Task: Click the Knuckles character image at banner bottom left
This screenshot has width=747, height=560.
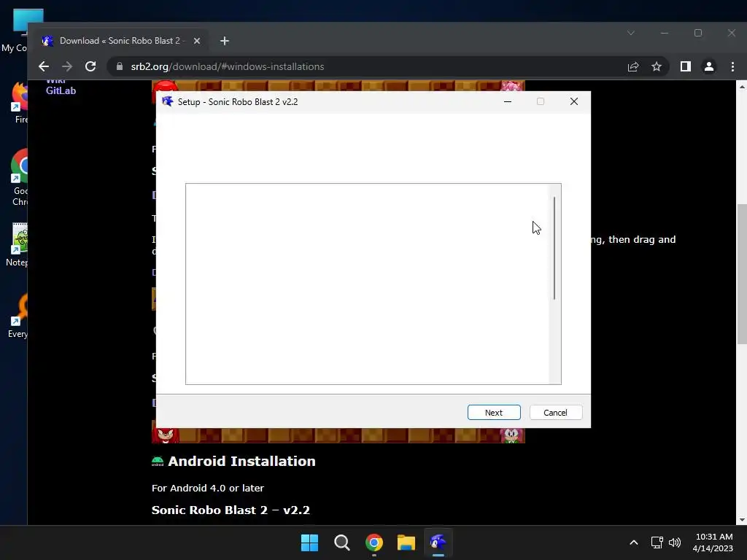Action: 165,435
